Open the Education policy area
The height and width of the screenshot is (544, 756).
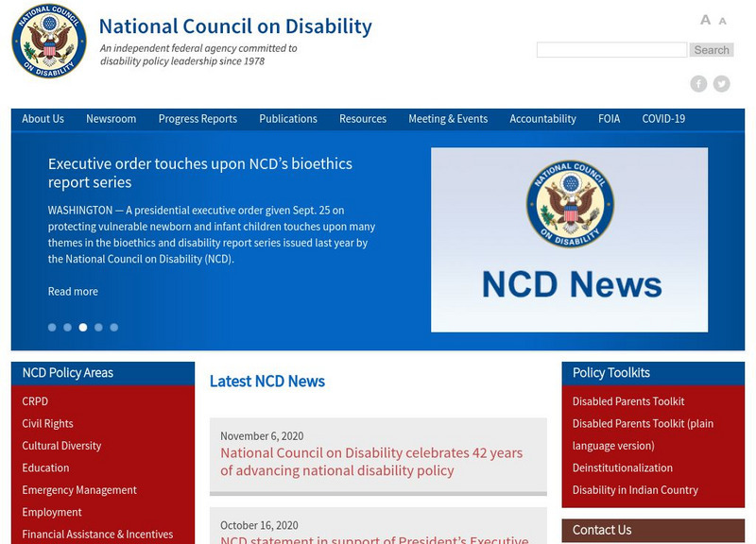coord(45,467)
